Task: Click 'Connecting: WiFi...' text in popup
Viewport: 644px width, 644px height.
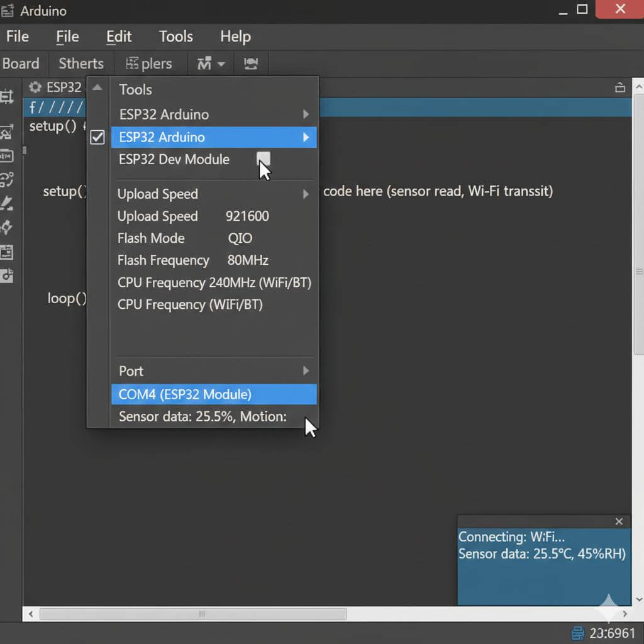Action: (x=511, y=537)
